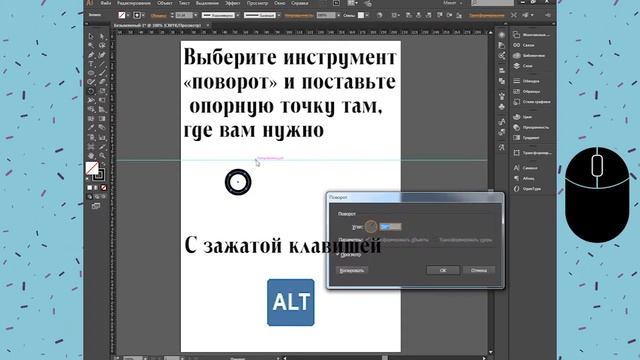Select the Artboard tool
The width and height of the screenshot is (640, 360).
91,146
